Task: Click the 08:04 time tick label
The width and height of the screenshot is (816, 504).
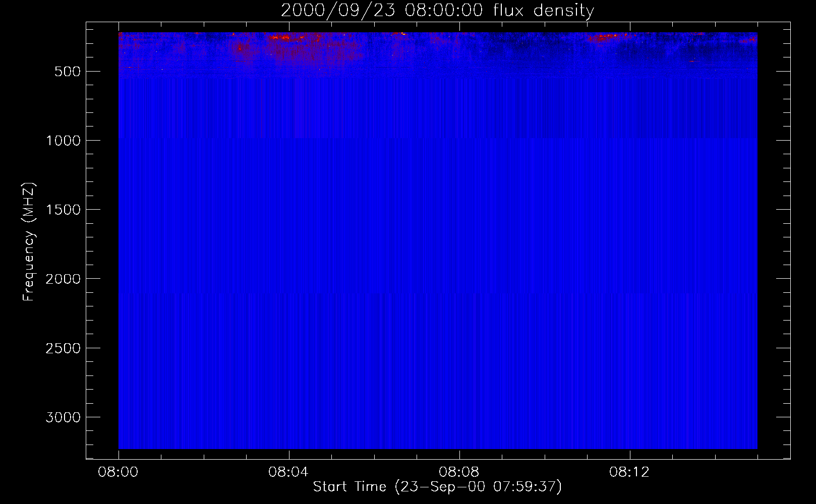Action: coord(288,472)
